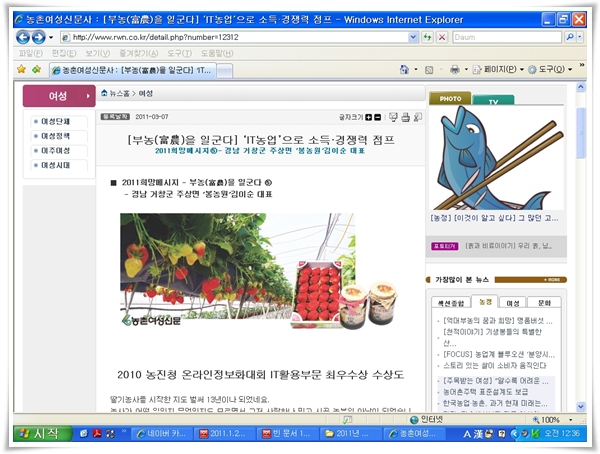The image size is (600, 454).
Task: Click the browser Back arrow button
Action: pyautogui.click(x=24, y=37)
